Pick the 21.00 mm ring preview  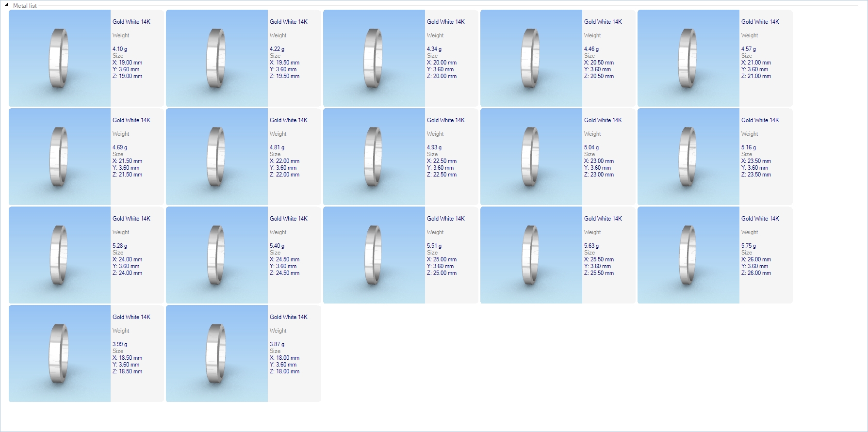tap(688, 58)
